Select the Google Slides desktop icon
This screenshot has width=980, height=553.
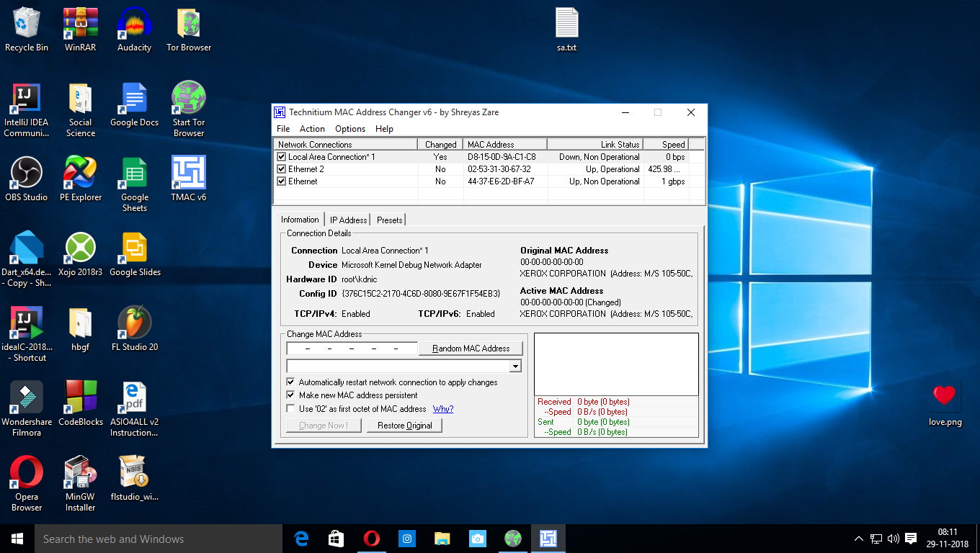135,254
